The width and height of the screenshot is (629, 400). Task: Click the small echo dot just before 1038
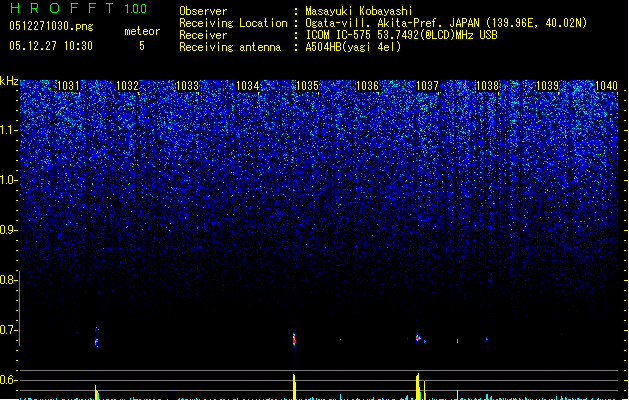[487, 339]
